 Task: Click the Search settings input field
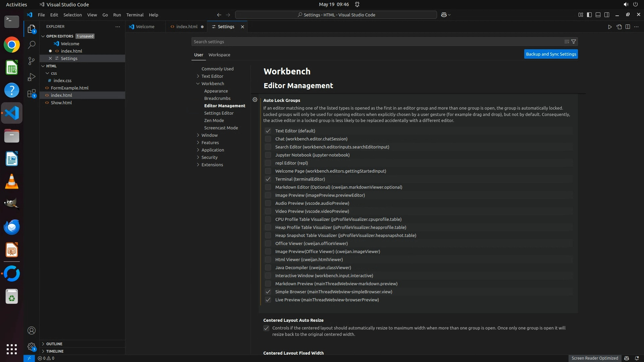[x=376, y=42]
